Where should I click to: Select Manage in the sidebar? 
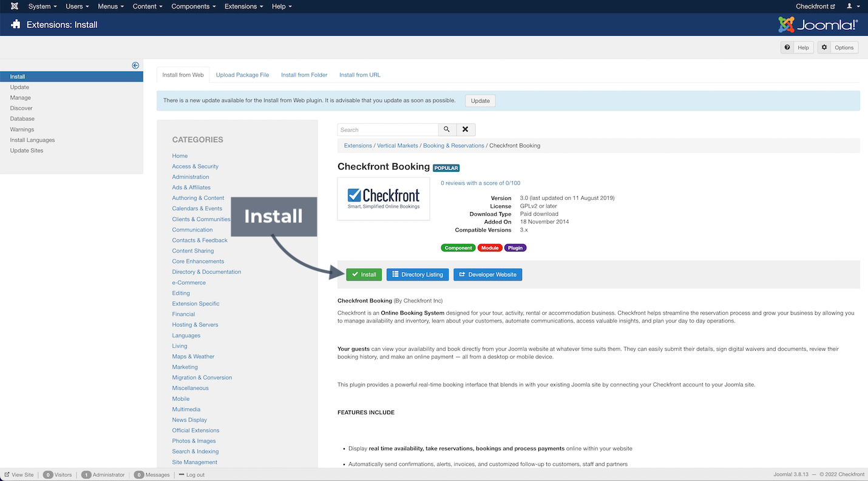(20, 97)
